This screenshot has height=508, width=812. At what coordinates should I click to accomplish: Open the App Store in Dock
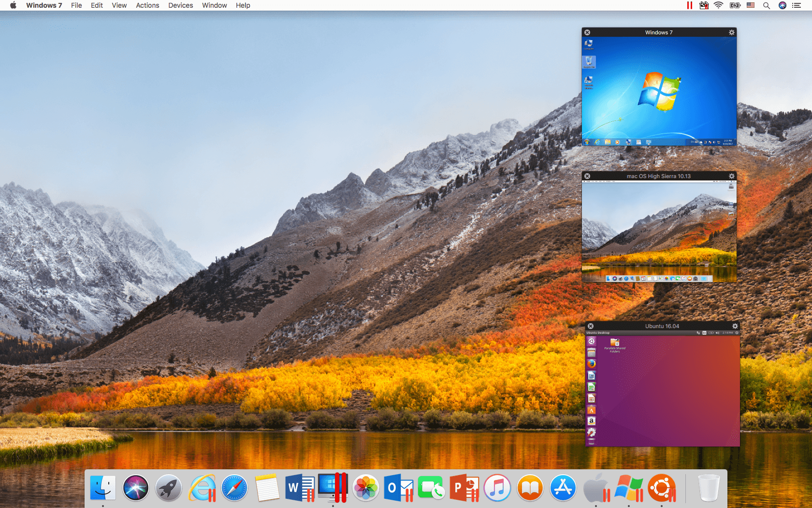[563, 488]
